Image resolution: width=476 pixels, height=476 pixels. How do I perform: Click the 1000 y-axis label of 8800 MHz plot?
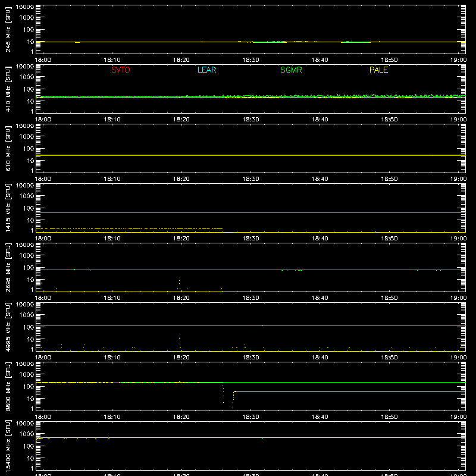click(x=27, y=375)
